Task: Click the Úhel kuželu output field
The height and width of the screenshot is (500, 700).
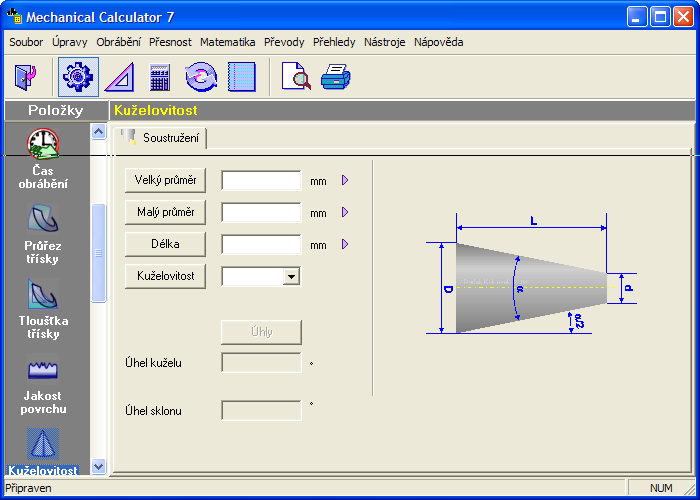Action: pos(261,362)
